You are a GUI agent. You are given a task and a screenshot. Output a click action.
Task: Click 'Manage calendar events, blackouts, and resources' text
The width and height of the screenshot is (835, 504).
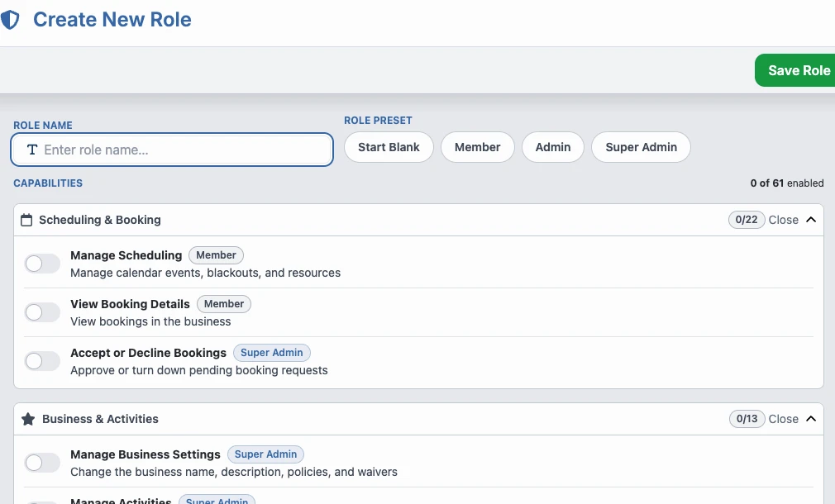click(x=206, y=273)
